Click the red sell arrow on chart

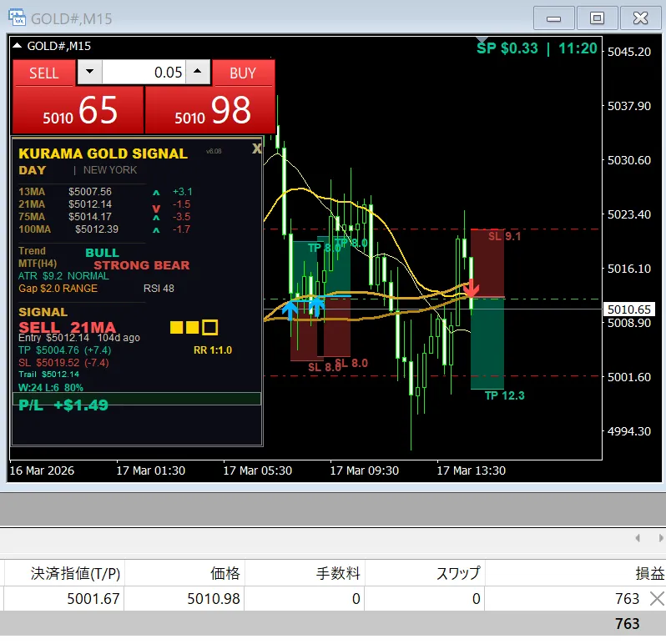click(x=471, y=288)
